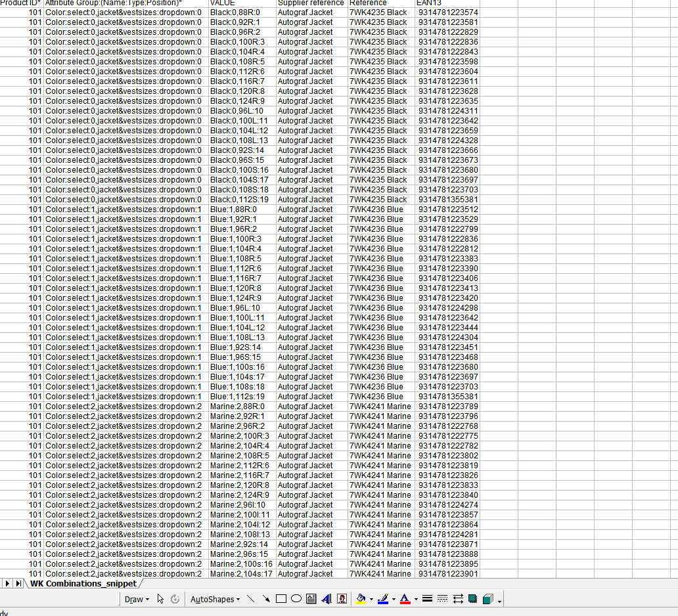
Task: Select the Select Objects arrow pointer tool
Action: [160, 599]
